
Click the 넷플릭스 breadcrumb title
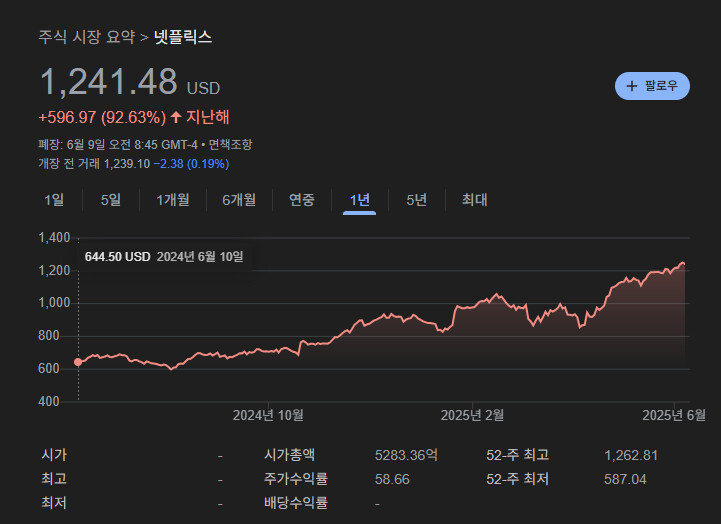click(x=183, y=37)
